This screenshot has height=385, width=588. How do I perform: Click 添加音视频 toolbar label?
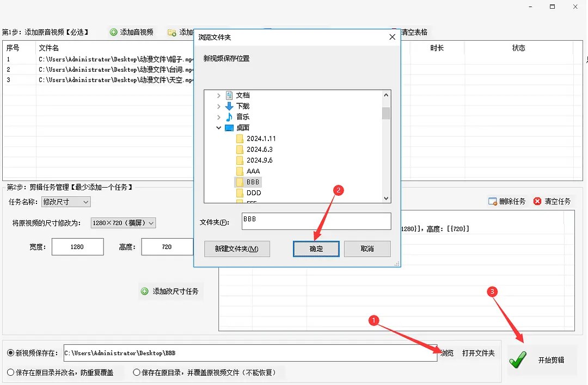point(137,32)
